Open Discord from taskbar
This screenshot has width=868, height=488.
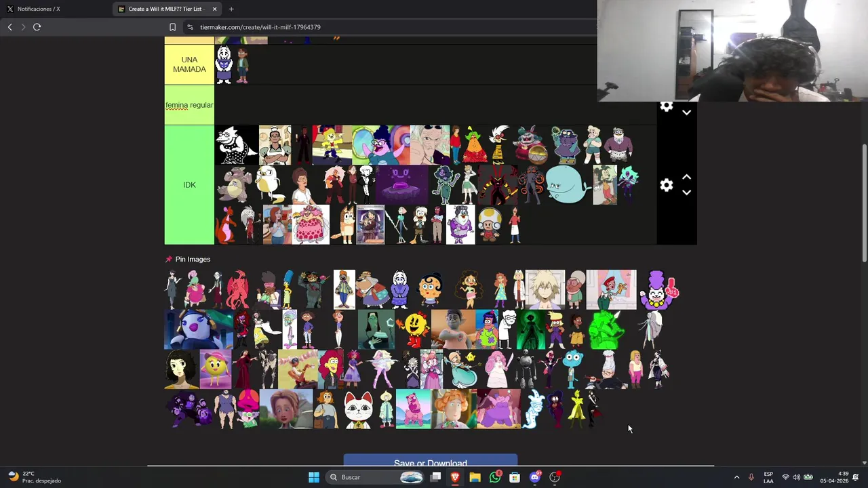534,477
